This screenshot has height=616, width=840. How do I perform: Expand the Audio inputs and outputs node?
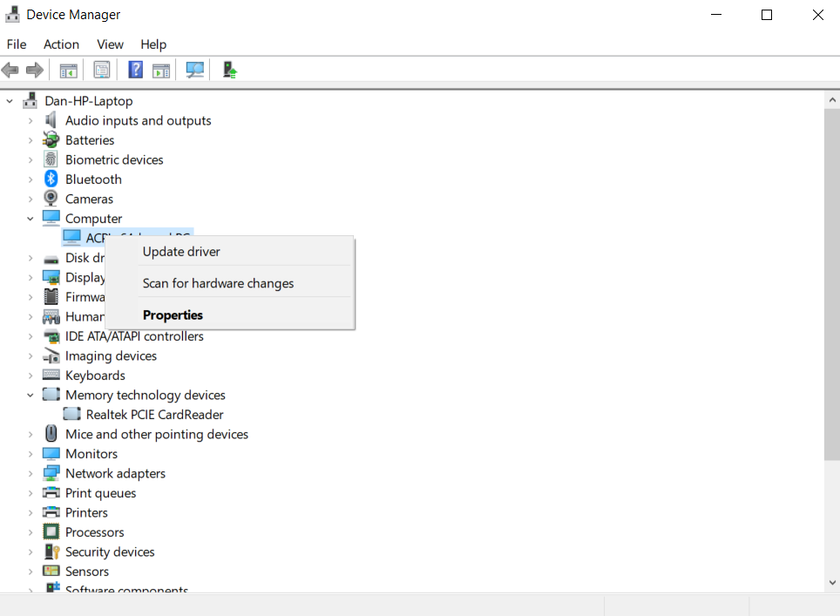tap(30, 121)
